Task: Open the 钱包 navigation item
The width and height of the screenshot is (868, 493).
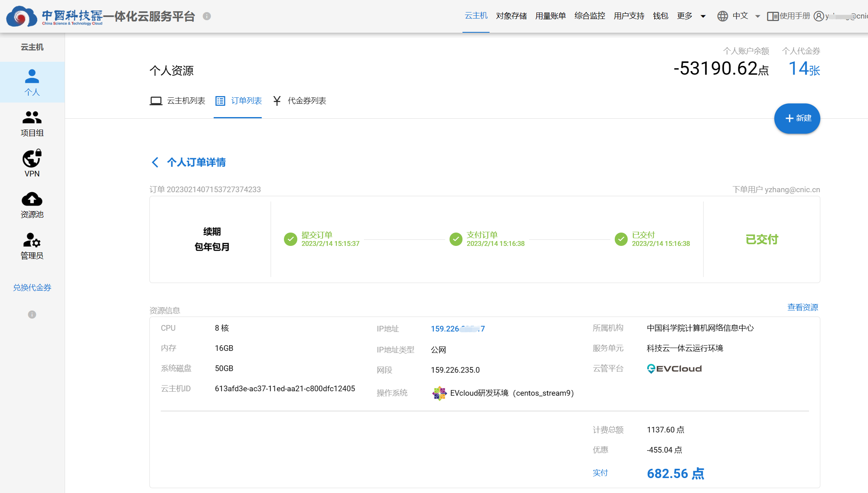Action: (660, 16)
